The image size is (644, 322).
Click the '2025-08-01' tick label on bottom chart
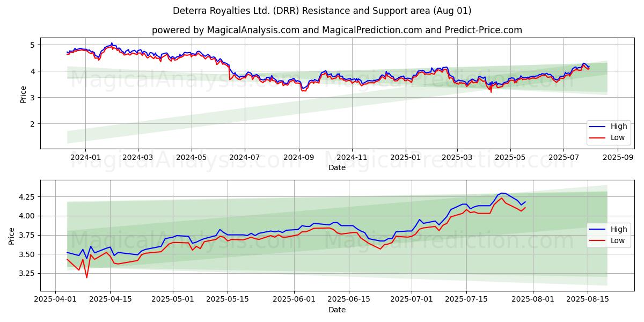533,299
